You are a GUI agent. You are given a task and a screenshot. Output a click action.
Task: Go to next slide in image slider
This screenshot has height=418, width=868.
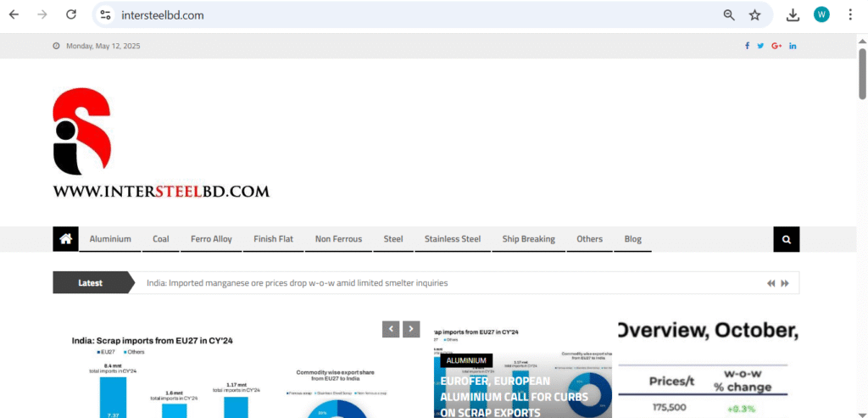pyautogui.click(x=411, y=329)
